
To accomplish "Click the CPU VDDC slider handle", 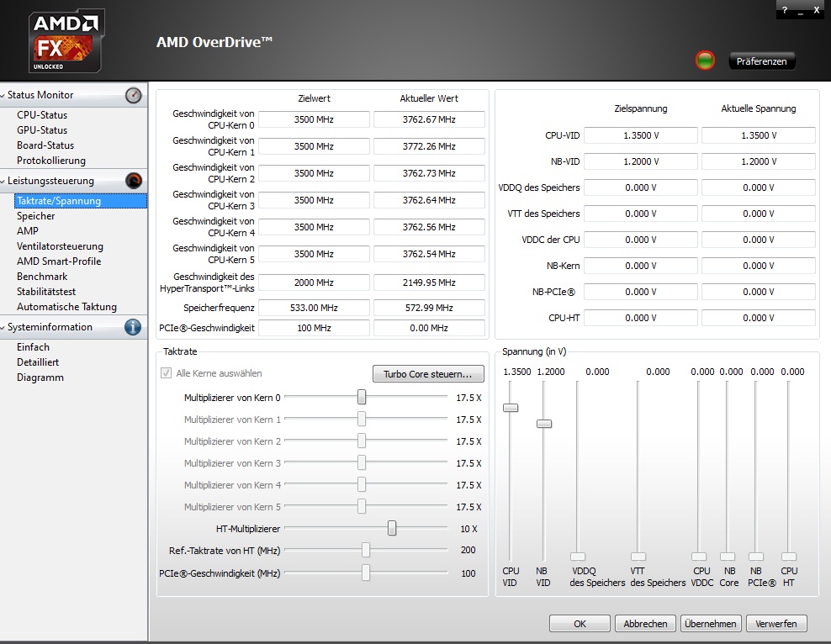I will point(699,557).
